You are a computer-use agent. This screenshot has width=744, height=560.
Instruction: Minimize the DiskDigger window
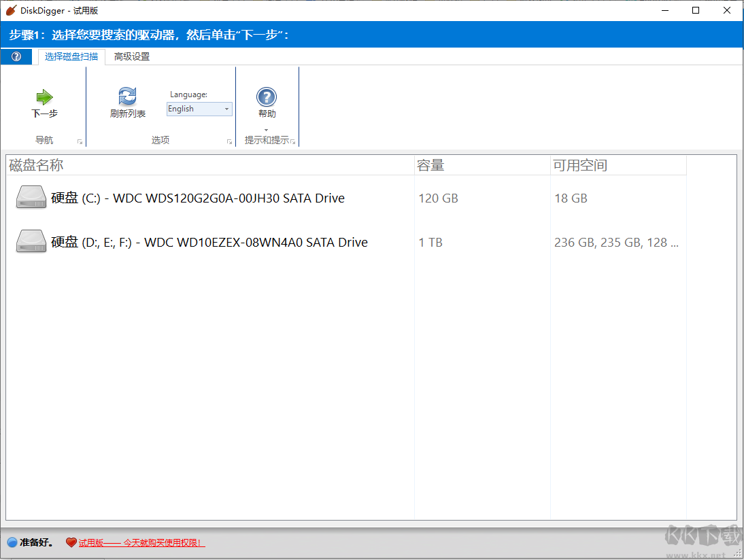tap(665, 10)
